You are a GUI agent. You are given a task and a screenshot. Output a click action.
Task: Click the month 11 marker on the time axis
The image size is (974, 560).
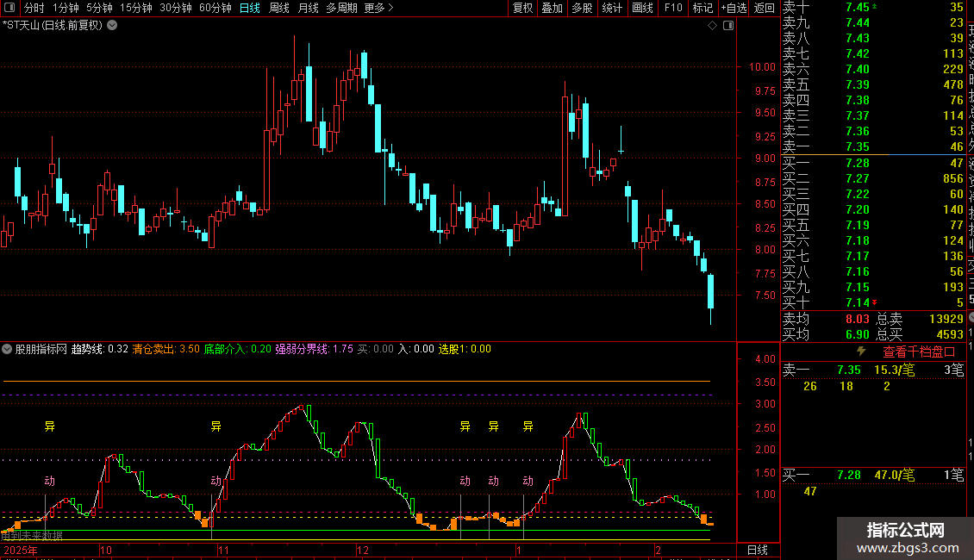click(x=223, y=550)
